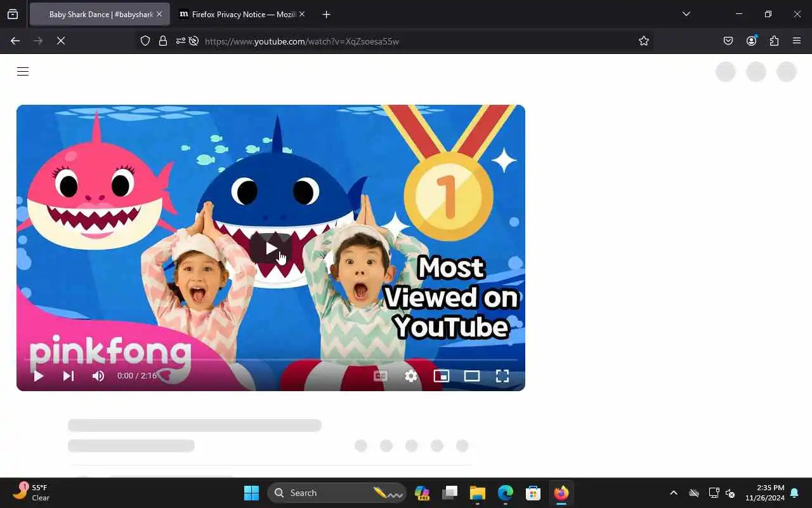
Task: Mute the video volume speaker icon
Action: click(x=98, y=376)
